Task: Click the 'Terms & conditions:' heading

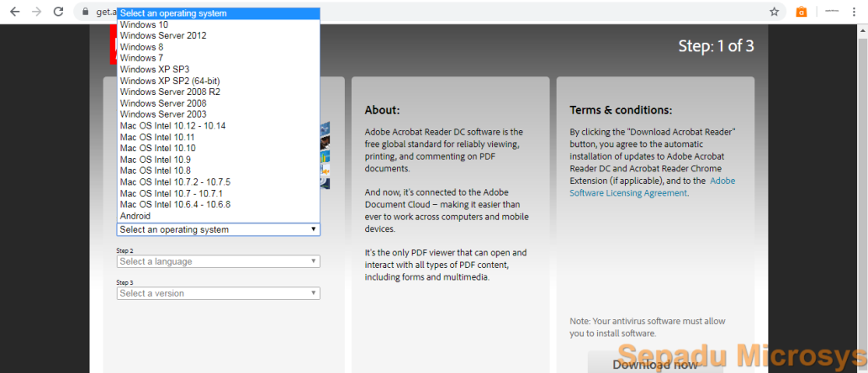Action: click(x=621, y=110)
